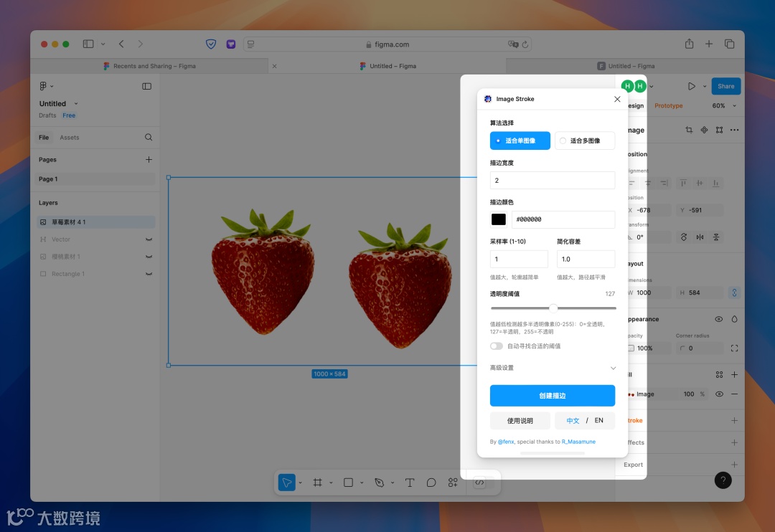Select the Text tool
Viewport: 775px width, 532px height.
click(x=410, y=482)
